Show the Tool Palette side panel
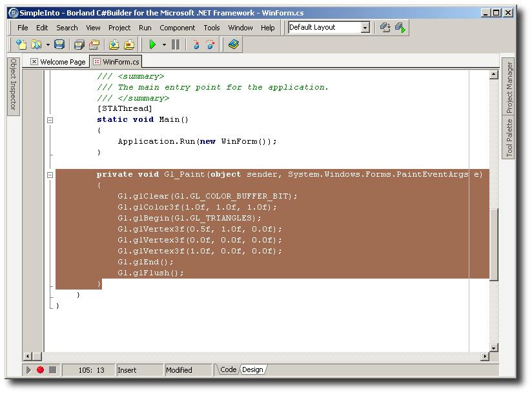Image resolution: width=532 pixels, height=394 pixels. click(509, 137)
